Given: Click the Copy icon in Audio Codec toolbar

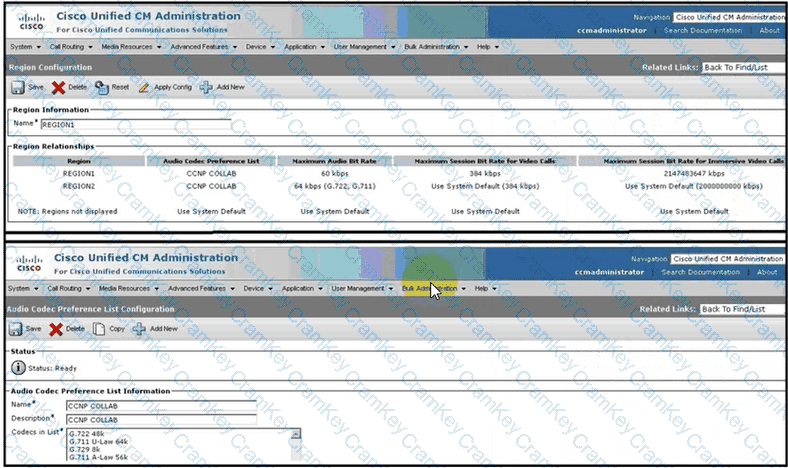Looking at the screenshot, I should 100,328.
